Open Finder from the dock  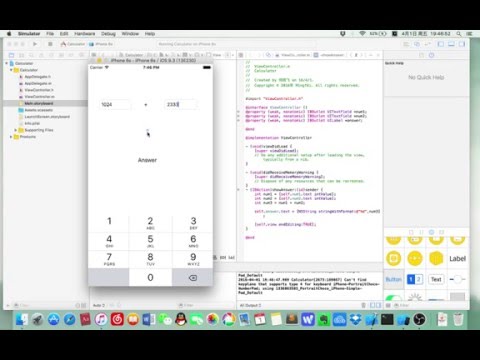click(22, 319)
